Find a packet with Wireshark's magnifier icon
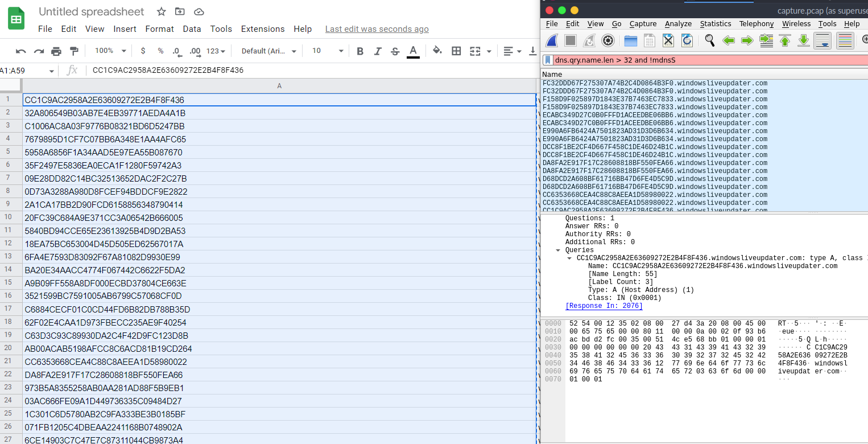The image size is (868, 444). point(710,40)
